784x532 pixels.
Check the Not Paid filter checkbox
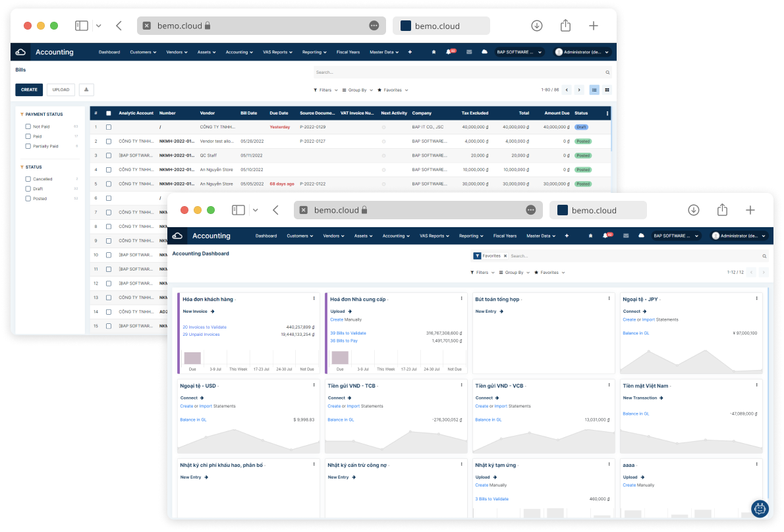tap(28, 127)
